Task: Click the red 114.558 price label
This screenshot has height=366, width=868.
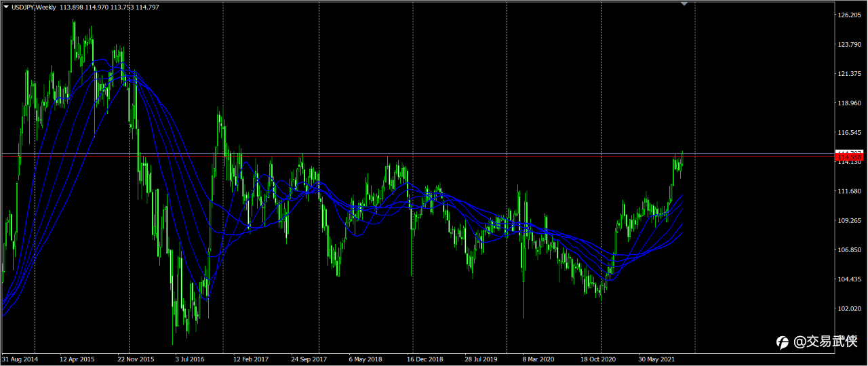Action: (x=850, y=159)
